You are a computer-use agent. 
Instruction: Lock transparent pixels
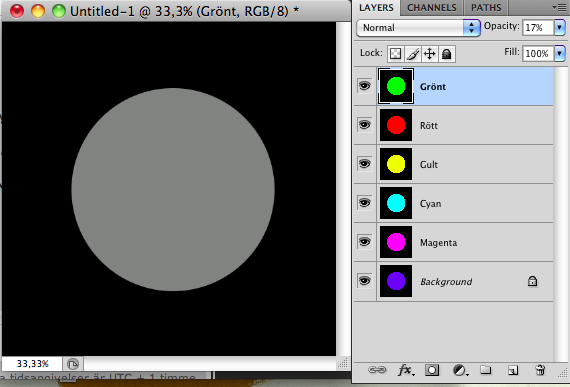pos(396,54)
